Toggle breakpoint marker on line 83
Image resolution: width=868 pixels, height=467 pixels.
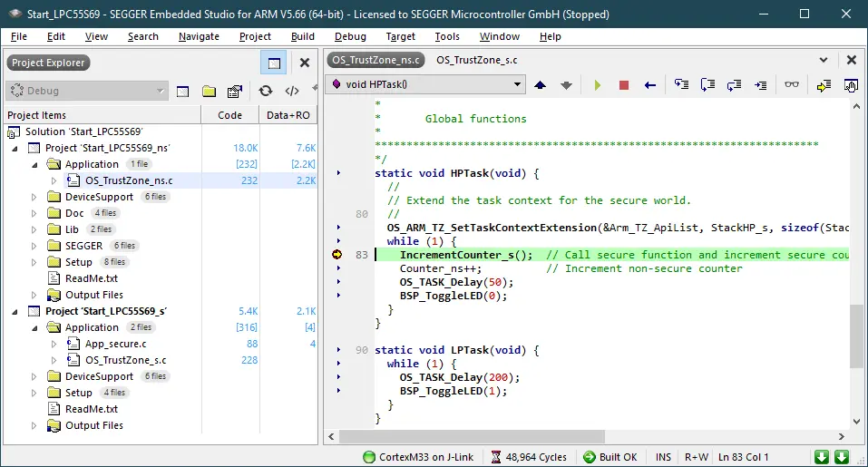click(337, 255)
